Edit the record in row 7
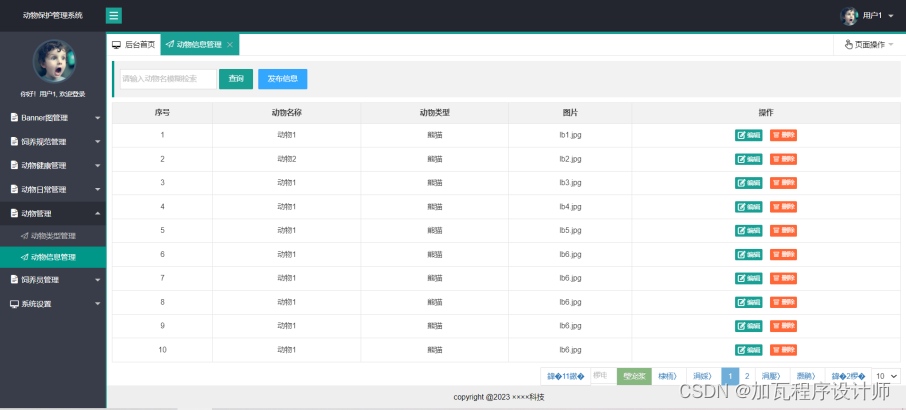 click(x=748, y=278)
